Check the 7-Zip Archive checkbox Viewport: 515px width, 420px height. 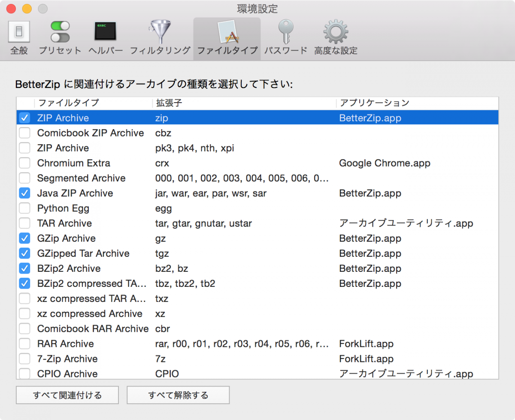pos(24,359)
